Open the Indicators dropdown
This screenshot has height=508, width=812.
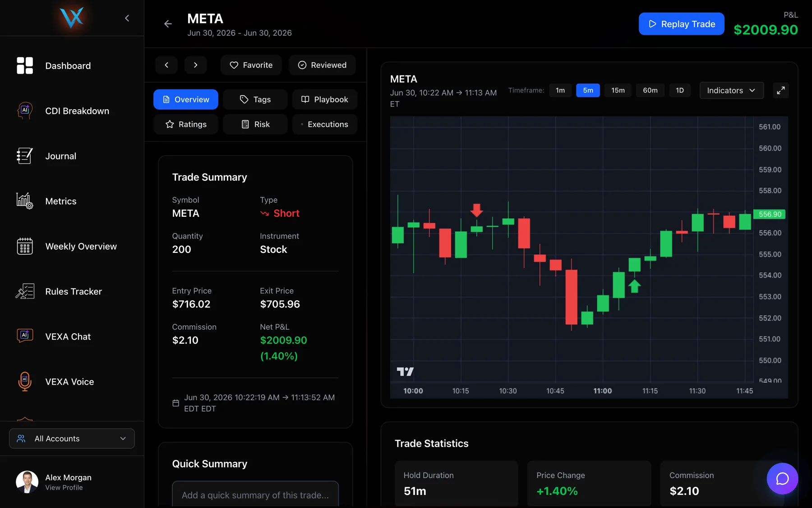731,90
